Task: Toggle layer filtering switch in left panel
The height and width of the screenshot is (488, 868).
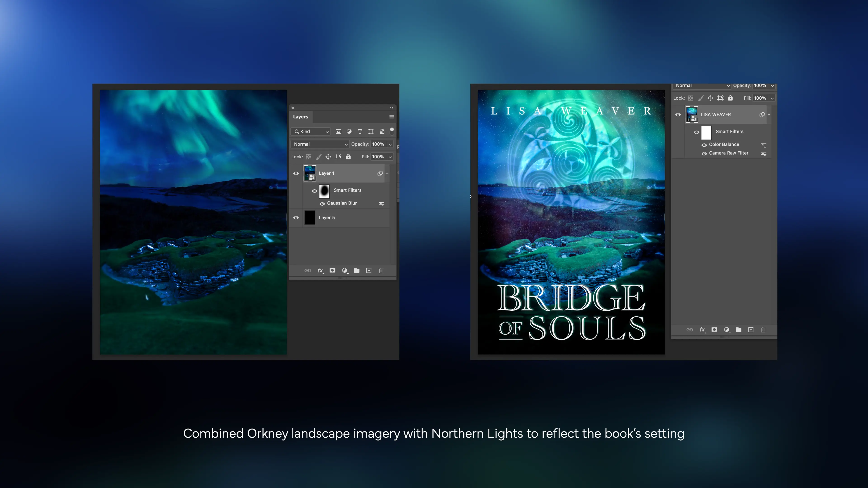Action: (392, 131)
